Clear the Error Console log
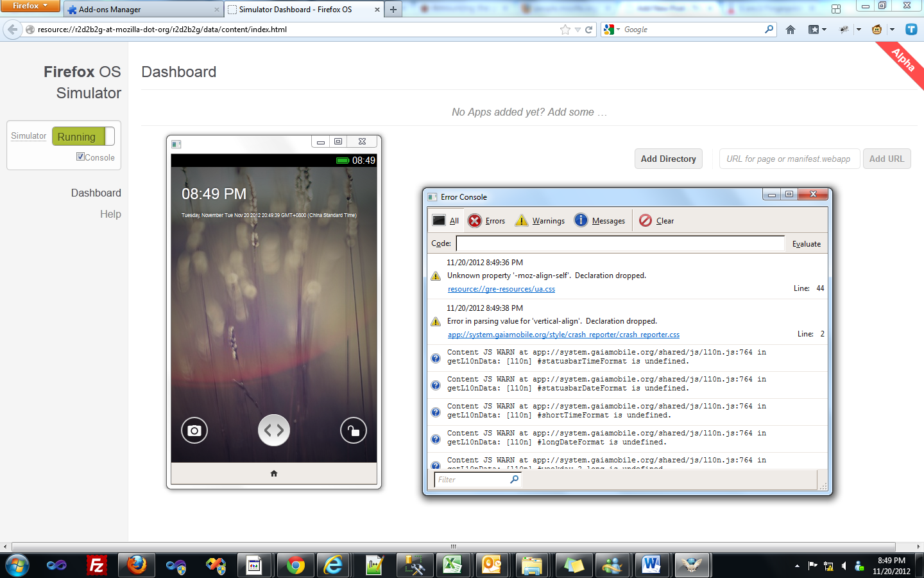 click(x=656, y=220)
